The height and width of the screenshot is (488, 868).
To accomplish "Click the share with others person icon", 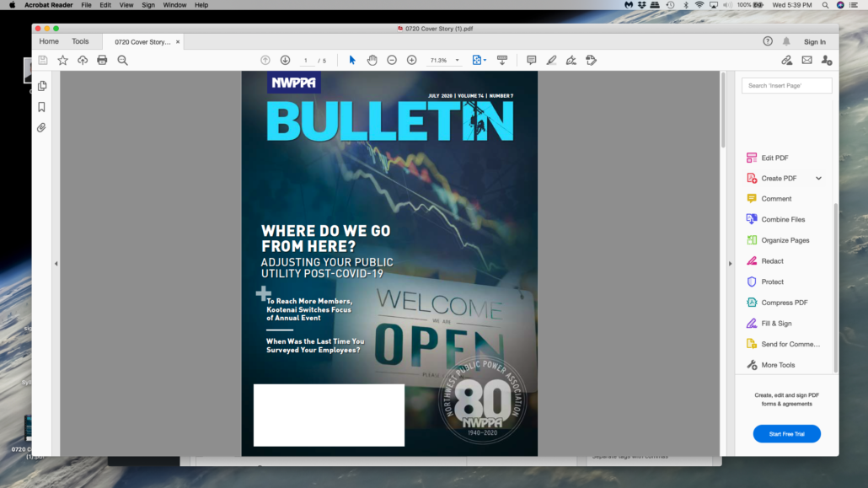I will coord(827,60).
